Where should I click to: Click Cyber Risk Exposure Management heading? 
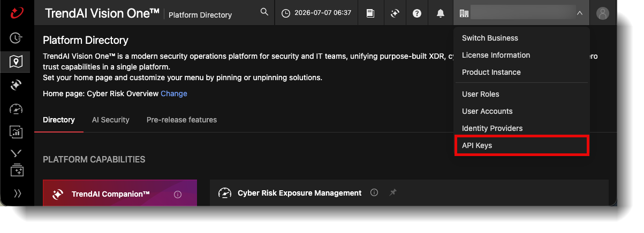pyautogui.click(x=300, y=193)
